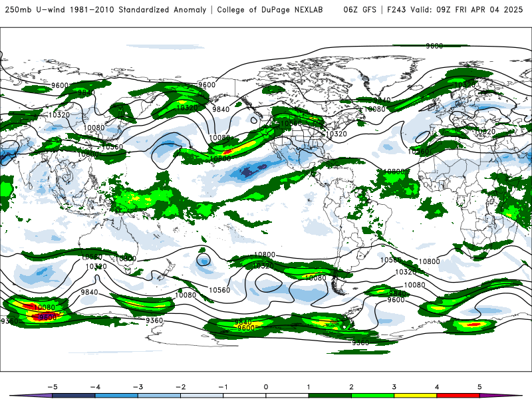
Task: Click the '1' color bar label
Action: pyautogui.click(x=309, y=387)
